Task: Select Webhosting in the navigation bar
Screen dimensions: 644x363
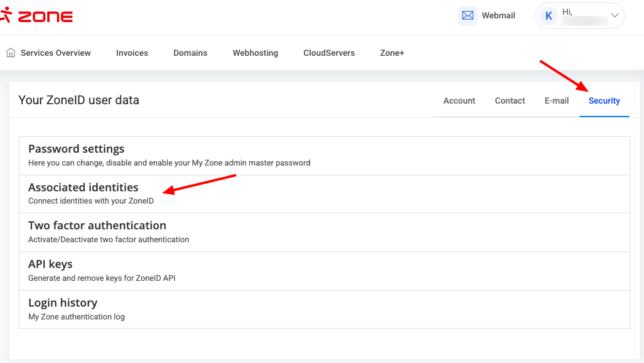Action: click(x=255, y=53)
